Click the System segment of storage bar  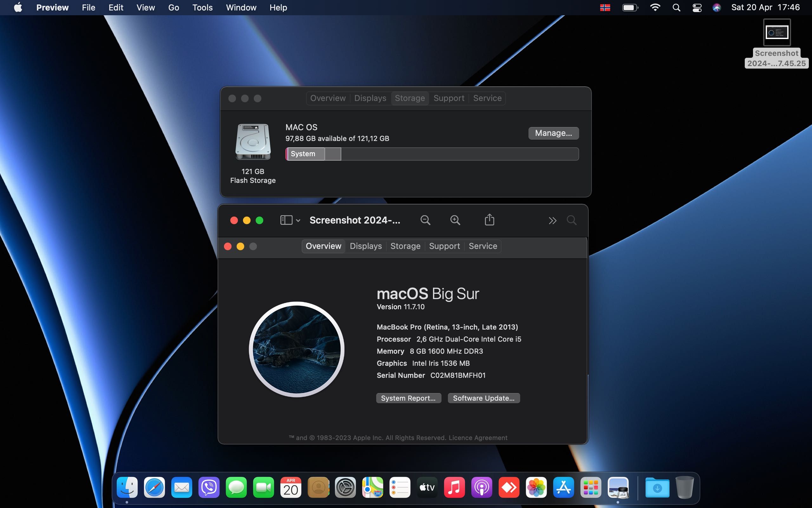(306, 154)
